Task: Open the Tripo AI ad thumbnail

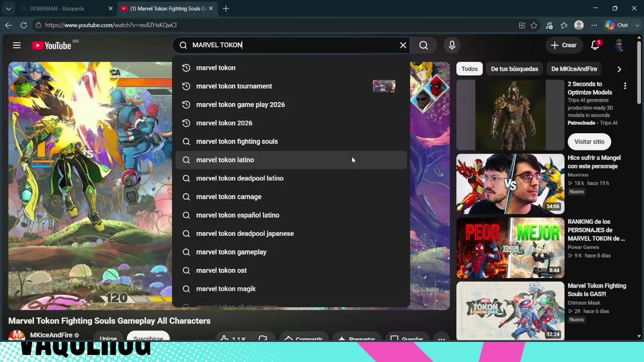Action: (x=510, y=115)
